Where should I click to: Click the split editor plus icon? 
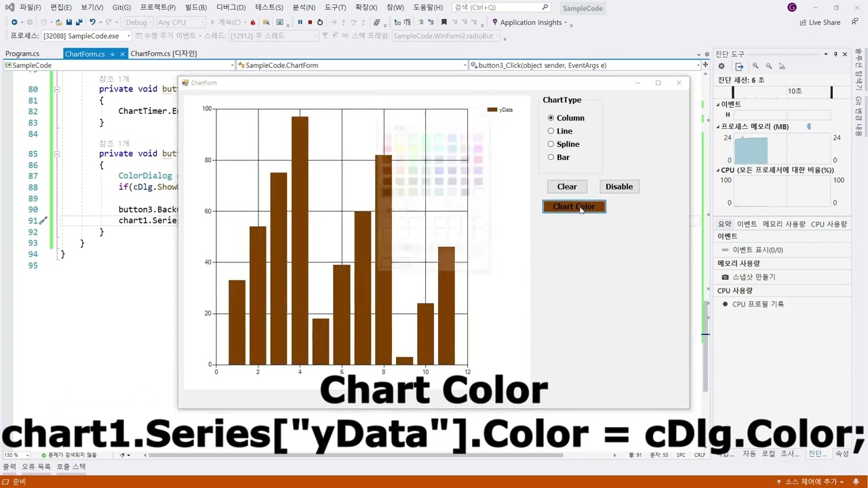(x=705, y=65)
